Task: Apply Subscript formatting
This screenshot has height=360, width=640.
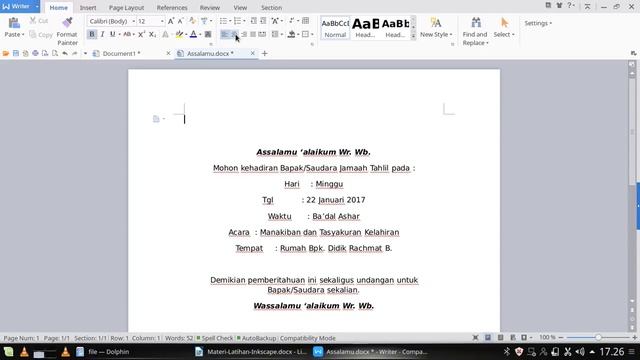Action: [x=152, y=34]
